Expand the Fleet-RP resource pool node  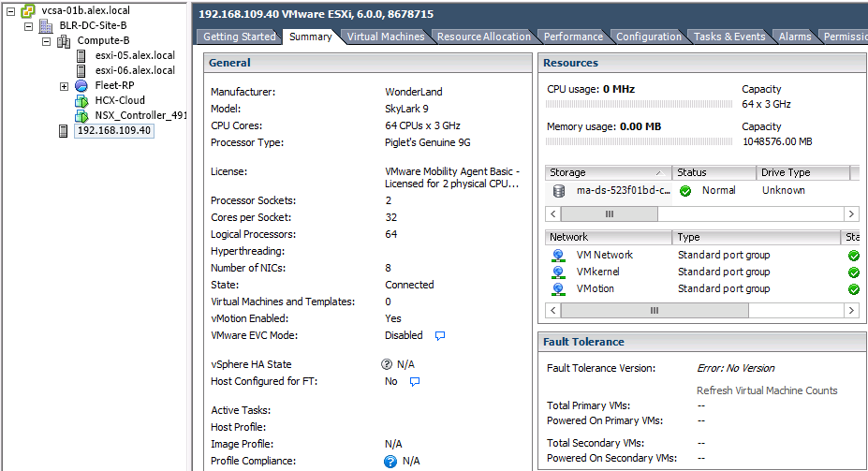(64, 85)
